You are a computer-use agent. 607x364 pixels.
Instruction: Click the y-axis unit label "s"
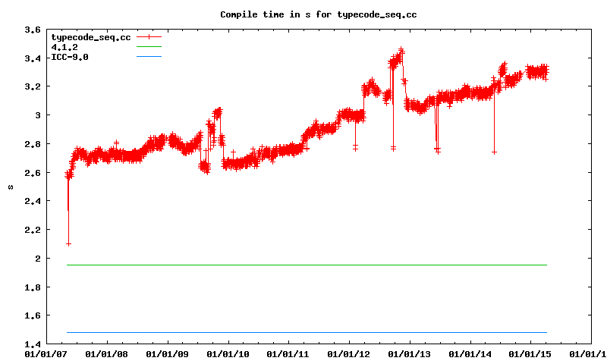(10, 187)
